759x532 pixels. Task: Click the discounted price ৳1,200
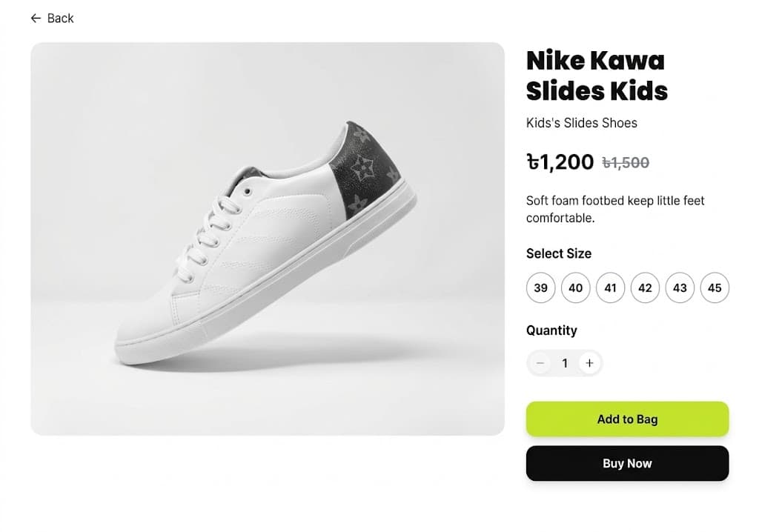tap(560, 162)
